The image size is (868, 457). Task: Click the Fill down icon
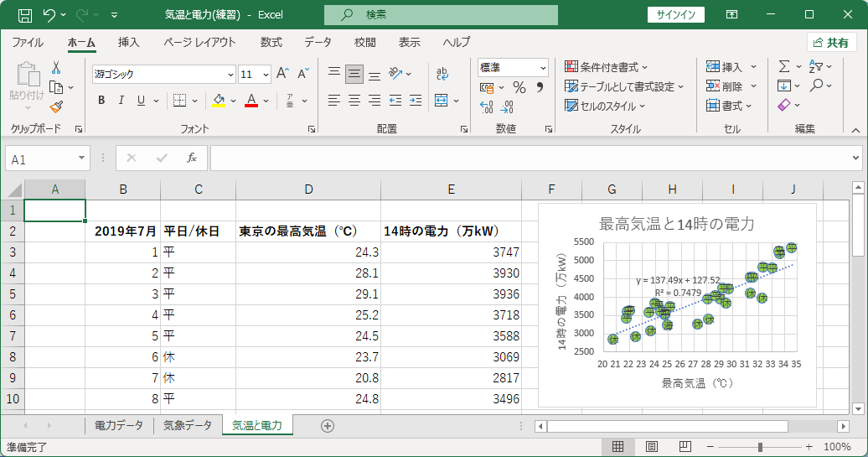pyautogui.click(x=784, y=86)
